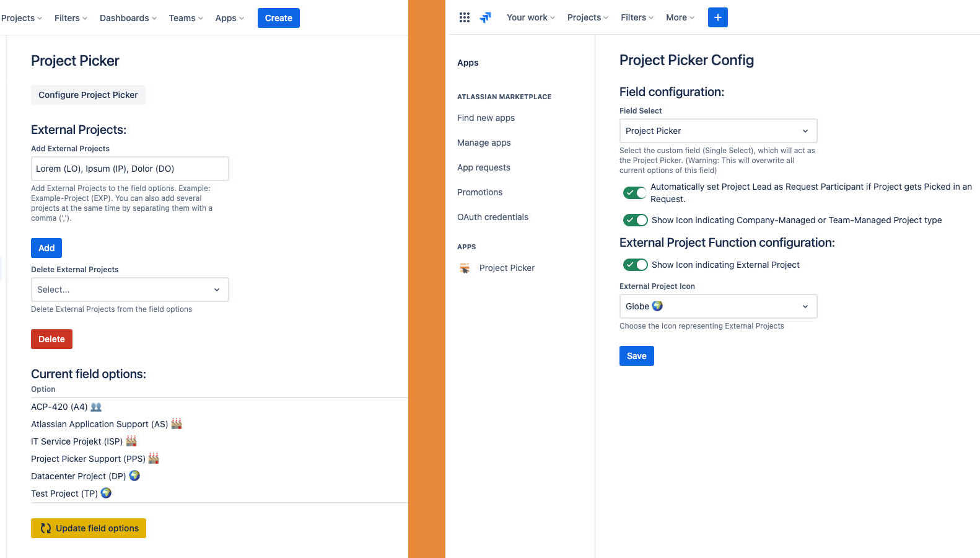Go to Find new apps
This screenshot has height=558, width=980.
tap(486, 118)
